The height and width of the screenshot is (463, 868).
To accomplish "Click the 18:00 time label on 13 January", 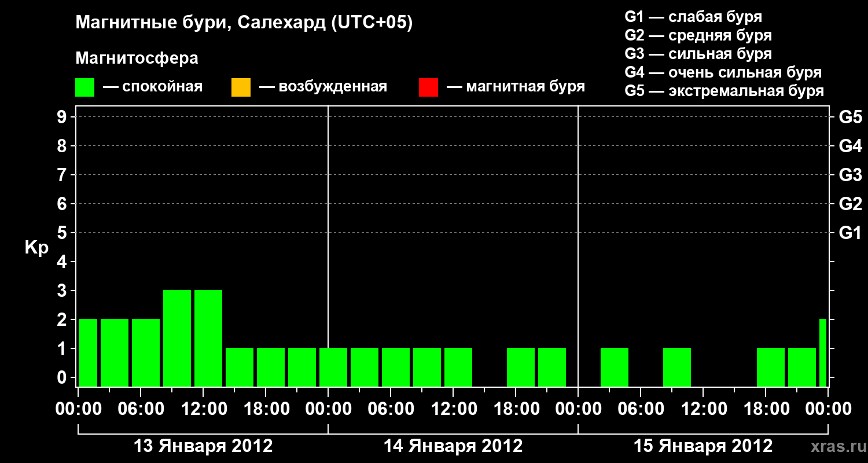I will tap(266, 409).
